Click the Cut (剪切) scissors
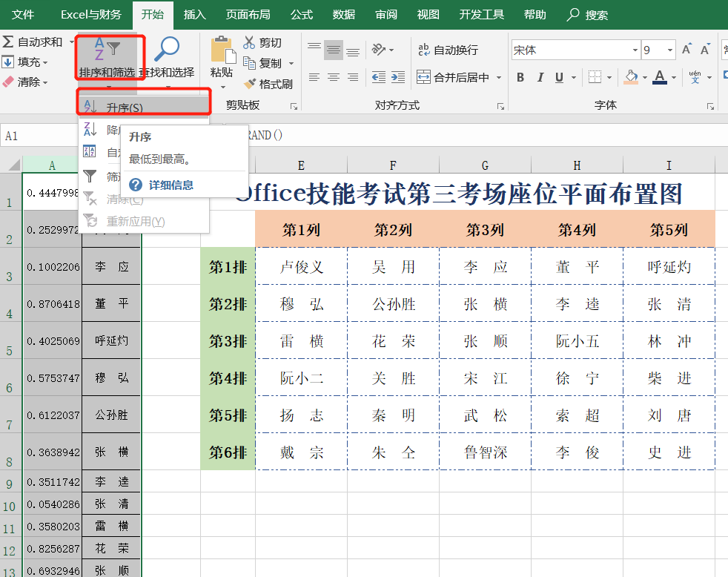Viewport: 728px width, 577px height. 249,42
